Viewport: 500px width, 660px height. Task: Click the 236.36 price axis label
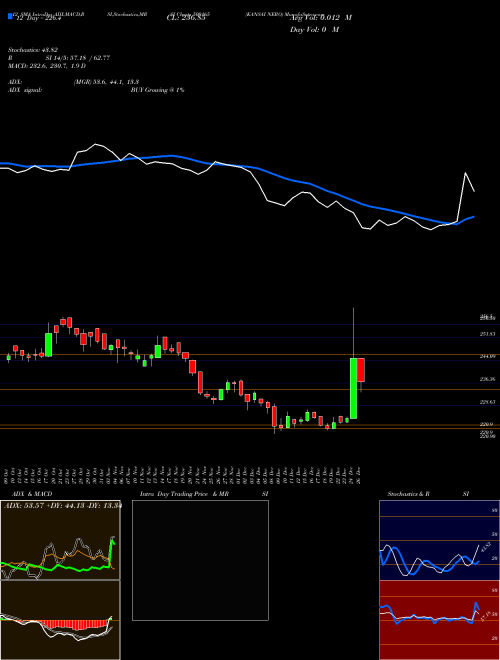pyautogui.click(x=488, y=379)
